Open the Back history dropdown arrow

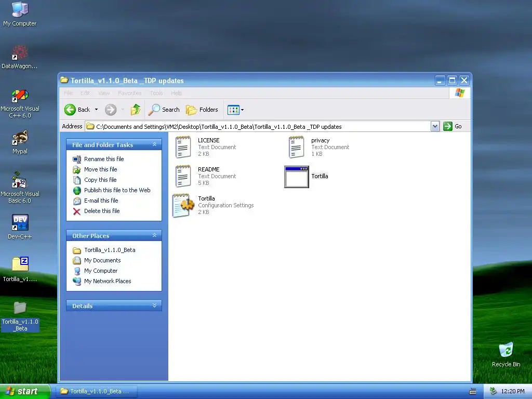point(96,110)
